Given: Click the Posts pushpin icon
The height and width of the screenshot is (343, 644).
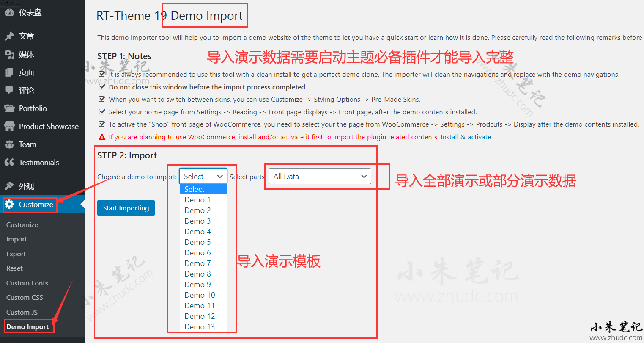Looking at the screenshot, I should click(9, 36).
